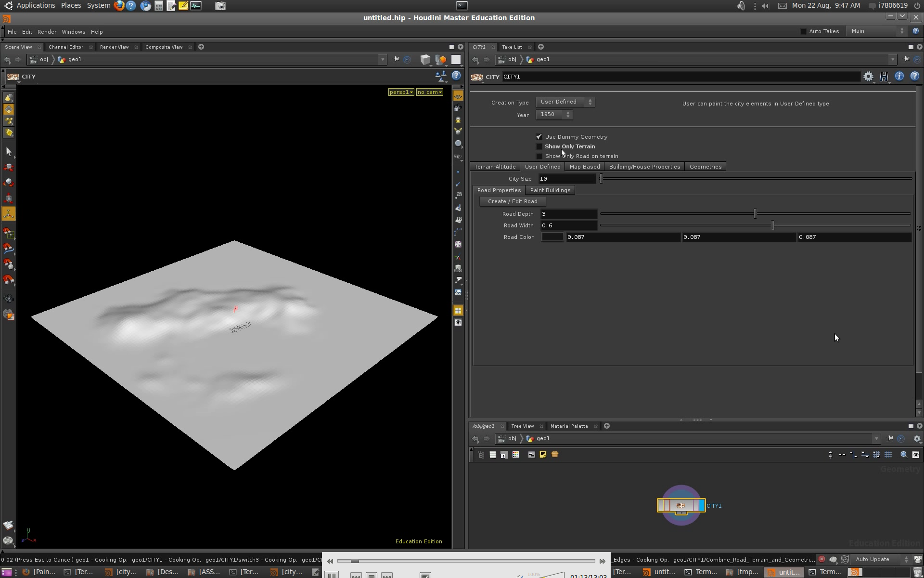Open the persp1 viewport menu

pyautogui.click(x=401, y=92)
